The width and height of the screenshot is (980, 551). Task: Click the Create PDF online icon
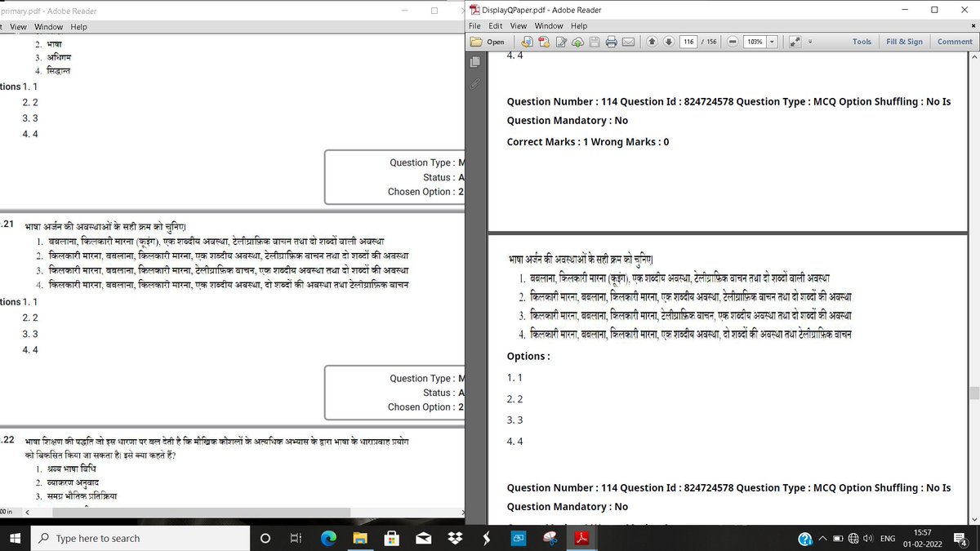pyautogui.click(x=543, y=42)
